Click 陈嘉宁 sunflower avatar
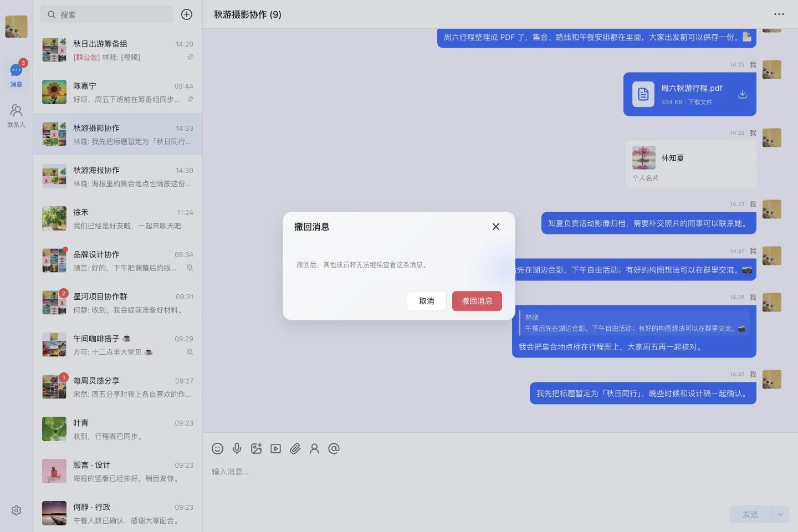Image resolution: width=798 pixels, height=532 pixels. pos(54,92)
